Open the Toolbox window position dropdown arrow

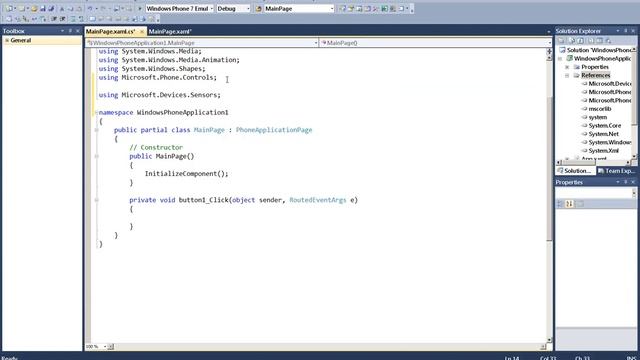[62, 31]
